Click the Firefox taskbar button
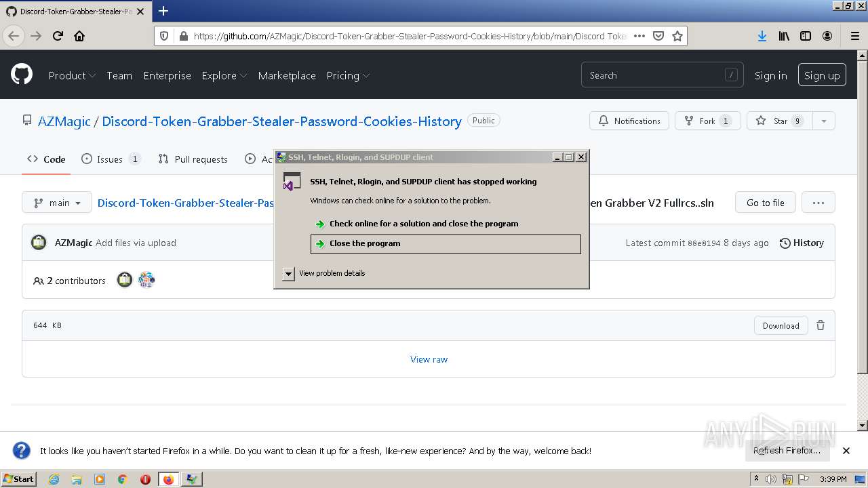 pos(168,479)
